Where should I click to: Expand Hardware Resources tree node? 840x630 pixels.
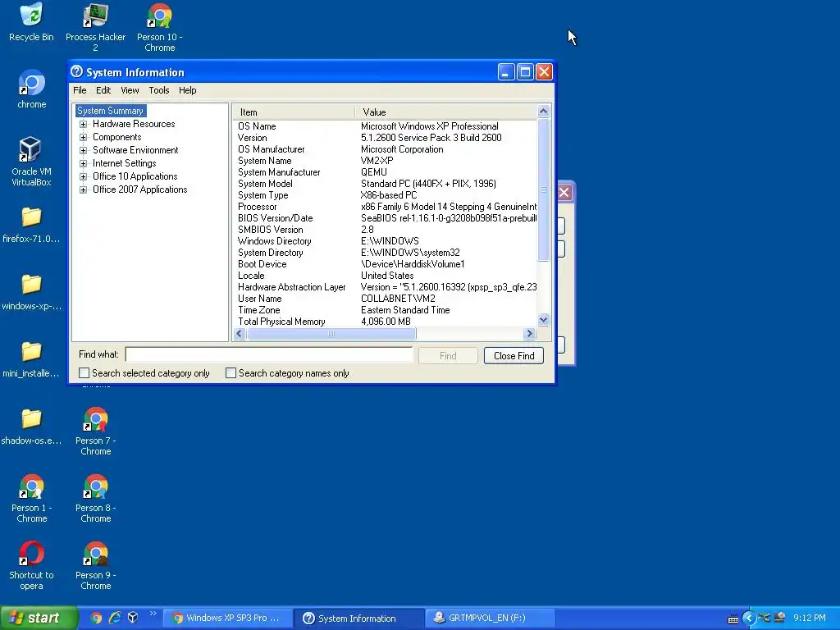click(x=83, y=125)
